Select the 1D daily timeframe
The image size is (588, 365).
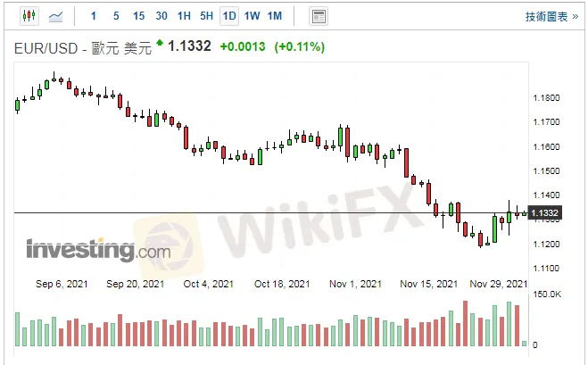pos(229,16)
